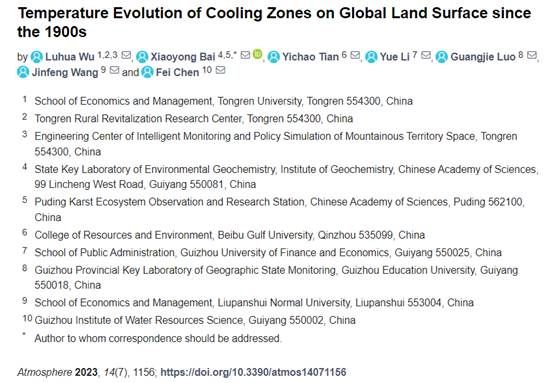This screenshot has width=554, height=383.
Task: Open the email envelope next to Fei Chen
Action: coord(220,70)
